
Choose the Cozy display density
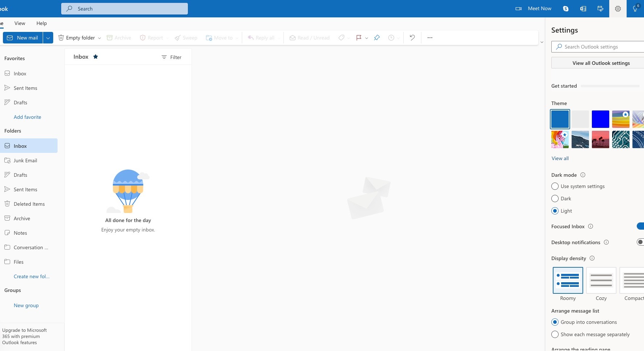[601, 280]
